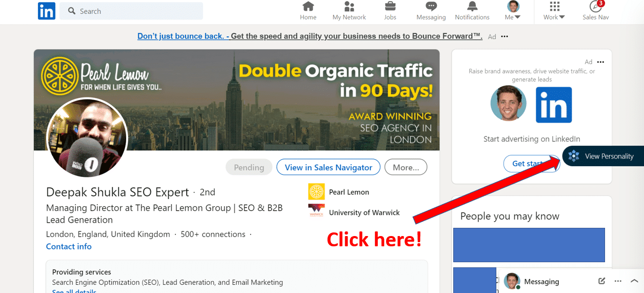Image resolution: width=644 pixels, height=293 pixels.
Task: Open the Pearl Lemon company link
Action: [x=349, y=192]
